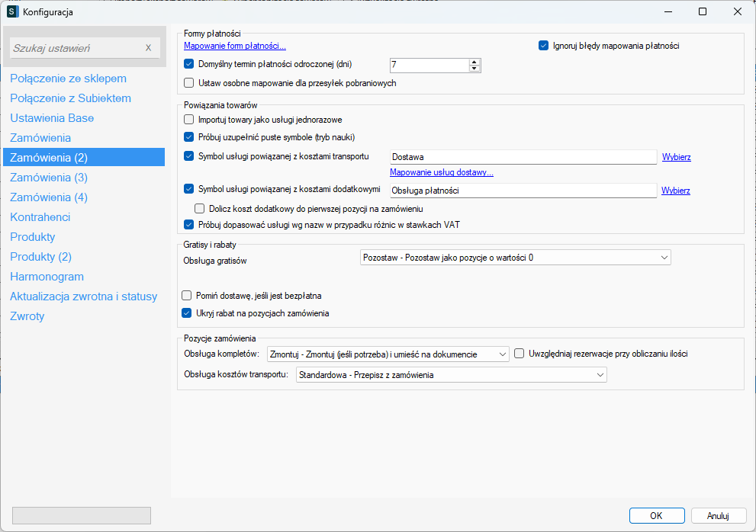The width and height of the screenshot is (756, 532).
Task: Clear the search field with X icon
Action: [149, 48]
